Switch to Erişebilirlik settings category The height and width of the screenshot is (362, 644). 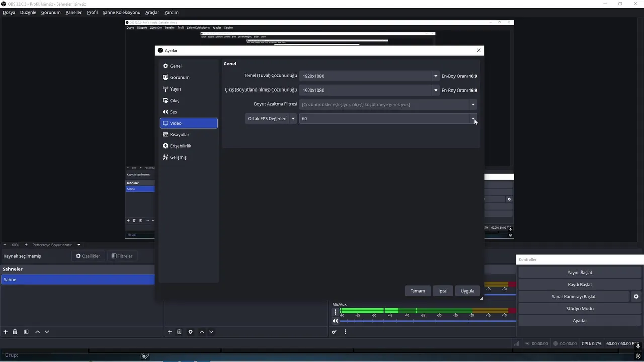[189, 146]
